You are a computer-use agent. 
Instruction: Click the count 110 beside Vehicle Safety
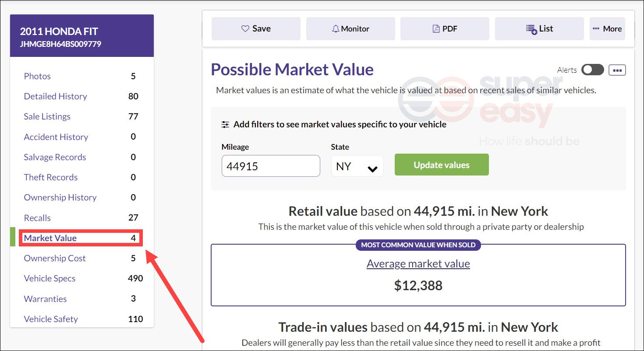pyautogui.click(x=135, y=319)
